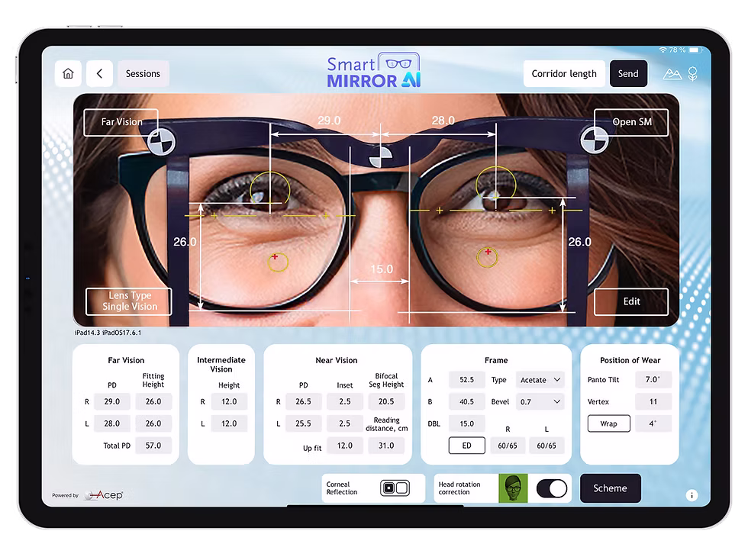Click the ED button in Frame panel

(466, 446)
